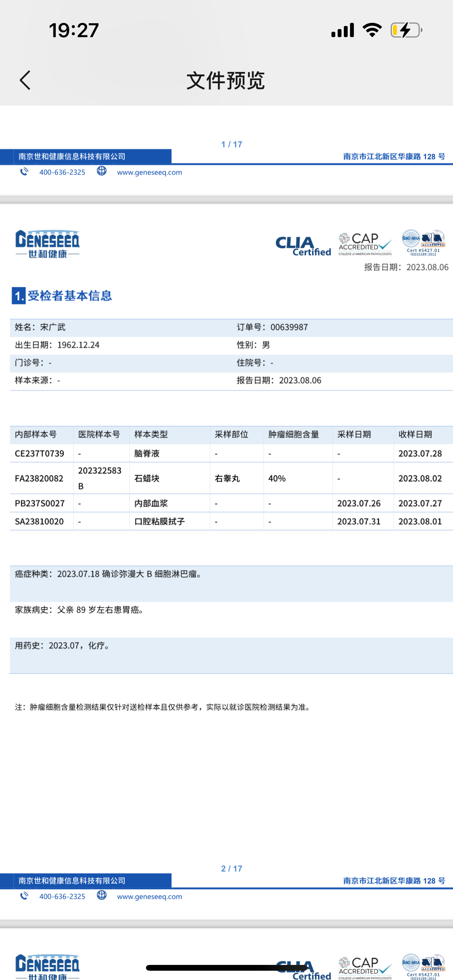Tap the 1 / 17 page indicator
The height and width of the screenshot is (980, 453).
(232, 144)
